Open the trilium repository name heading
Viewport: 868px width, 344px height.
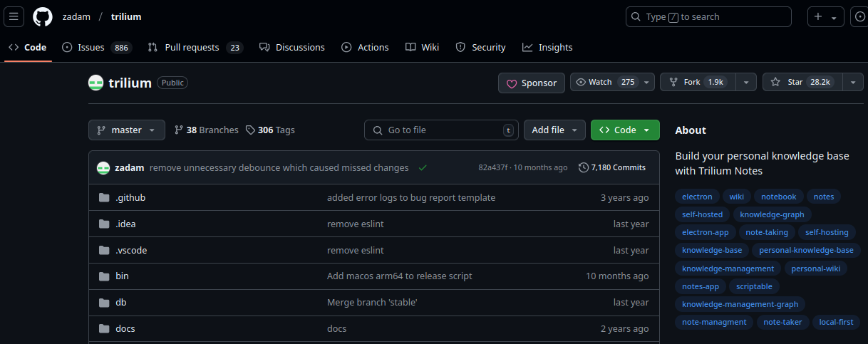[130, 83]
